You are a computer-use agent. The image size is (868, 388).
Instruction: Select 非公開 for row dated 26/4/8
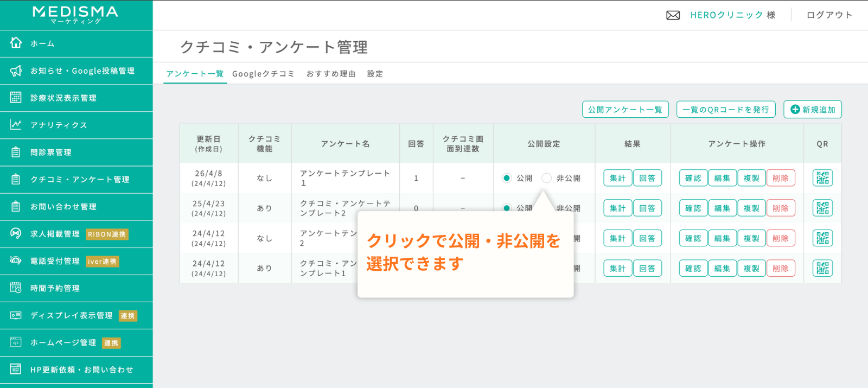547,178
